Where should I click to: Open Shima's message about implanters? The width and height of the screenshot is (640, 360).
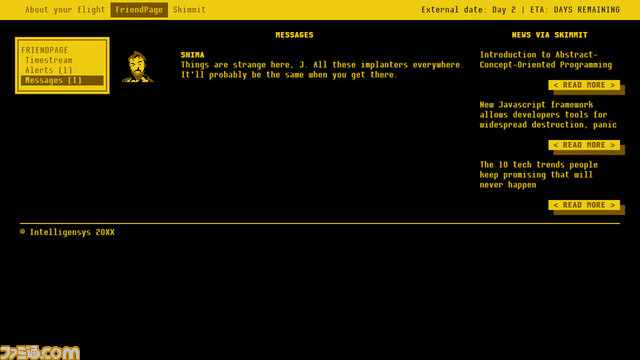tap(322, 70)
